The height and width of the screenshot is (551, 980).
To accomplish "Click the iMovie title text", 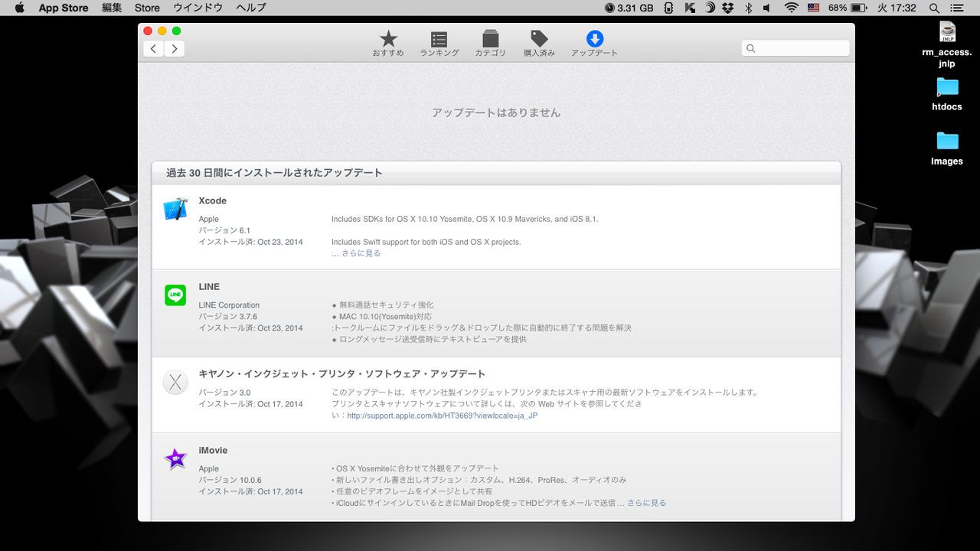I will [x=213, y=450].
